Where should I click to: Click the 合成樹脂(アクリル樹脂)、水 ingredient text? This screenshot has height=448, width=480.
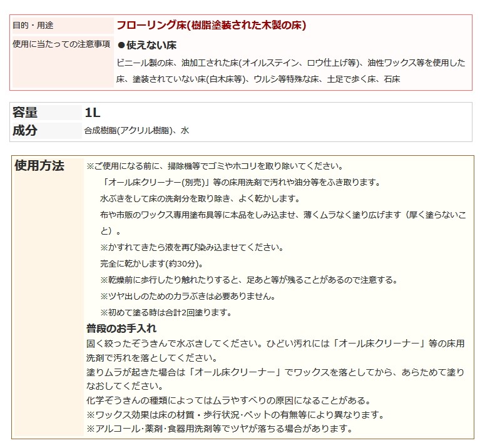[x=136, y=131]
